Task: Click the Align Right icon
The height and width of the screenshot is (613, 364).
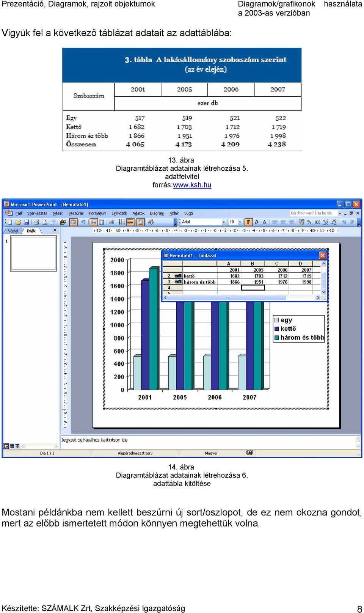Action: point(291,222)
